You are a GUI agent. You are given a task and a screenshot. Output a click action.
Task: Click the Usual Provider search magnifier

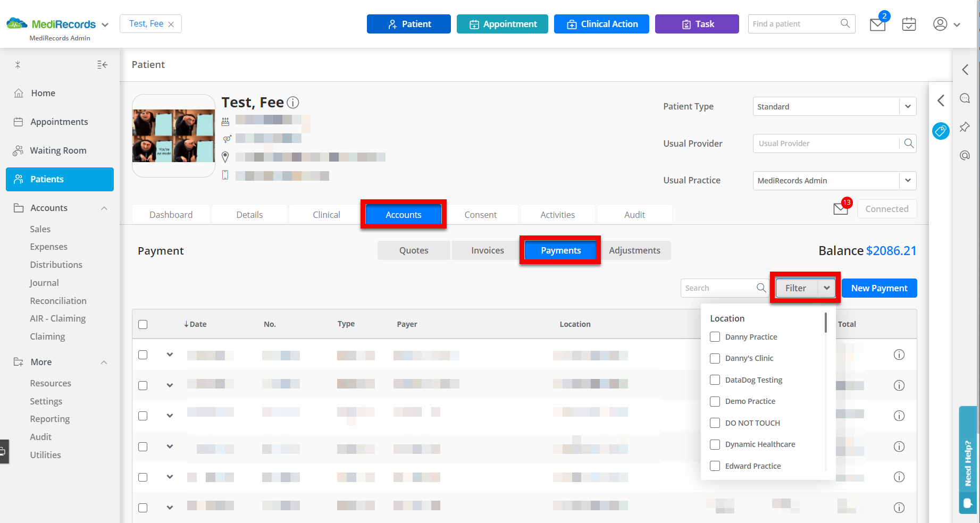pyautogui.click(x=909, y=144)
